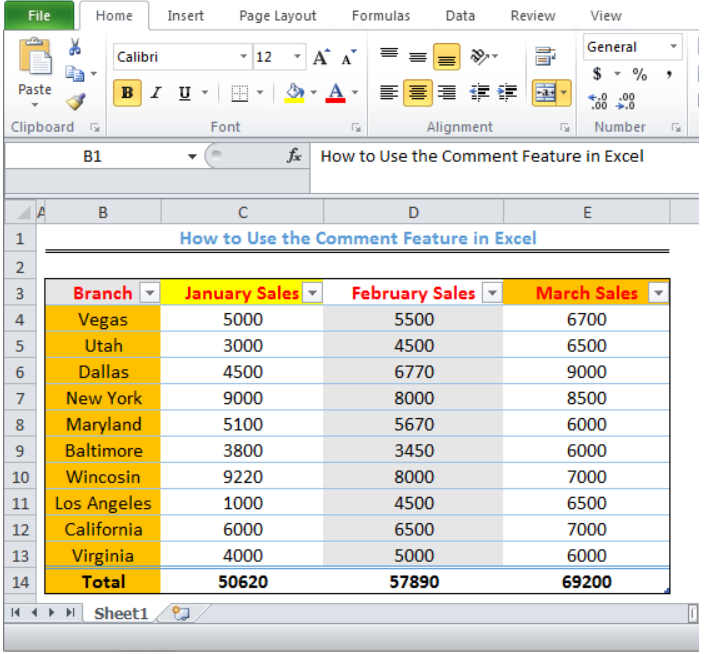Open the Font dialog launcher
The width and height of the screenshot is (707, 654).
point(356,128)
